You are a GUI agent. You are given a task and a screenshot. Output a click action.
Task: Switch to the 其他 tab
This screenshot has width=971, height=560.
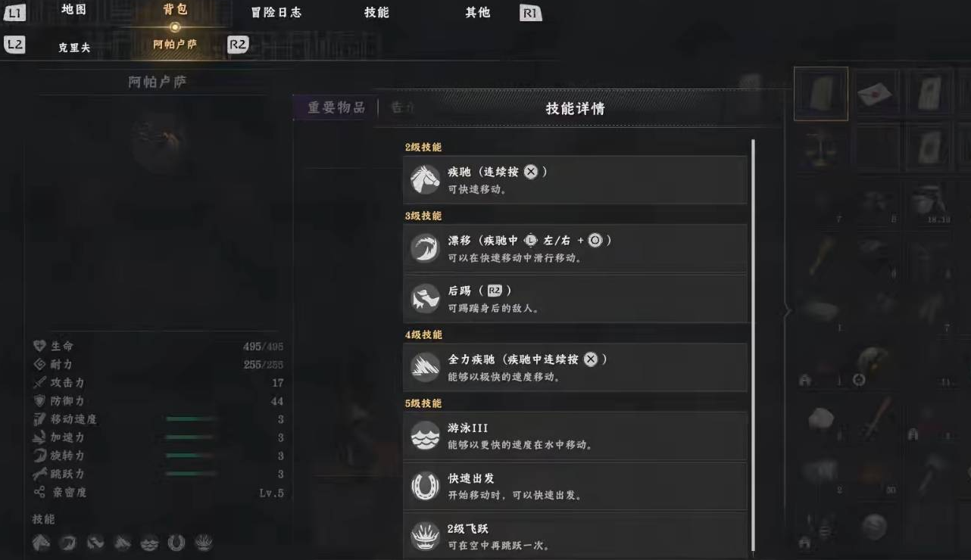point(477,12)
